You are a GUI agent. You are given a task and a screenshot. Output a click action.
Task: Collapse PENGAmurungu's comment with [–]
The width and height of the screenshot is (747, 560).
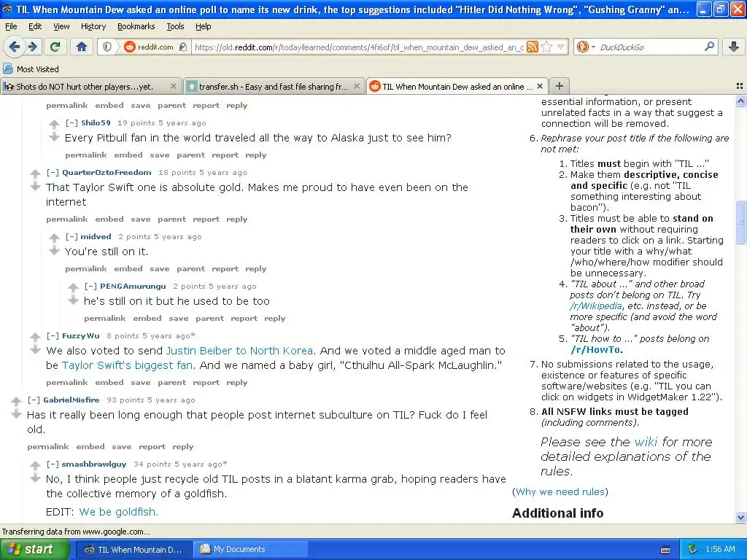tap(90, 286)
